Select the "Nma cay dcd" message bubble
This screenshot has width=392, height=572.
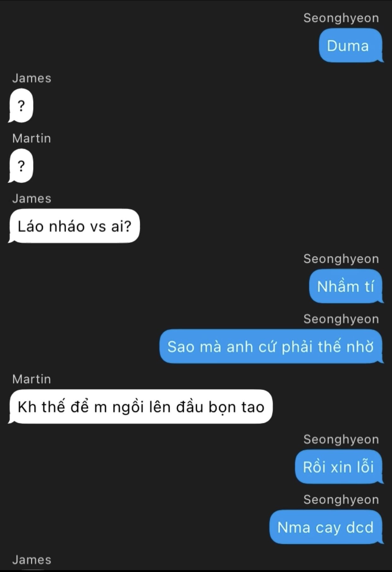(x=326, y=527)
